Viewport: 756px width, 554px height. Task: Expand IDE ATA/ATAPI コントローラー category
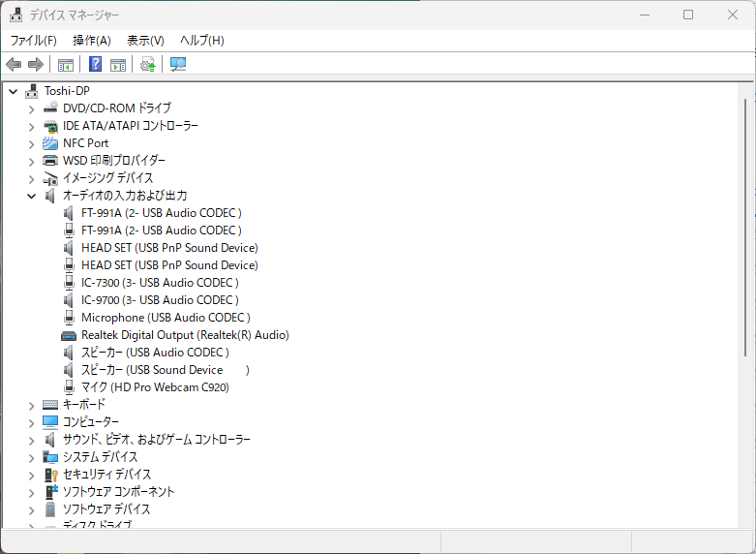click(x=32, y=127)
